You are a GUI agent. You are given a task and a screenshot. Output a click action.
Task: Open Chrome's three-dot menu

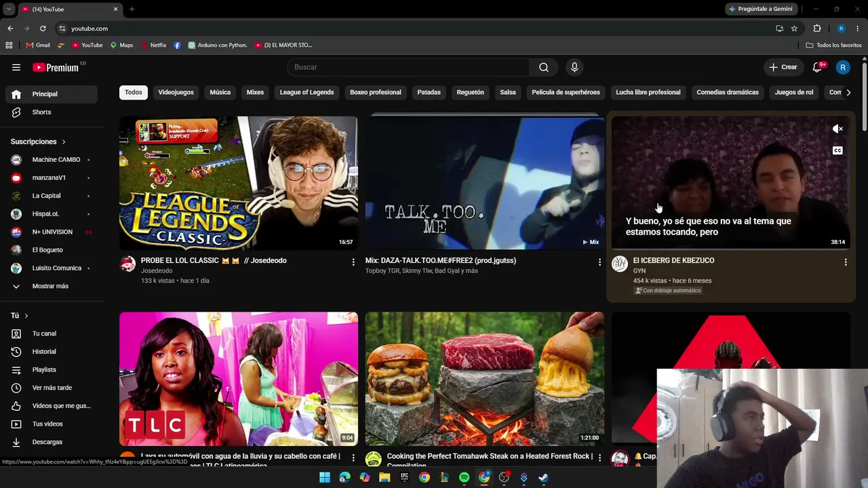(858, 28)
